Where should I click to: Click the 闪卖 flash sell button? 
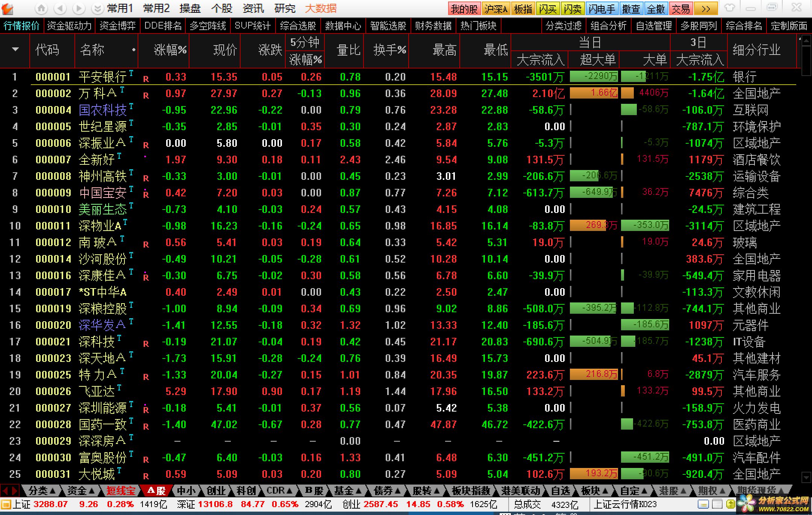[x=573, y=8]
